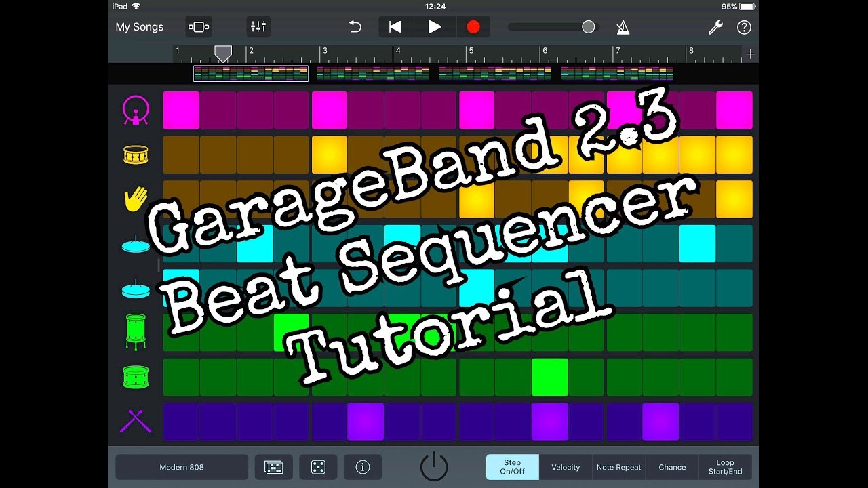Tap the 12:24 clock in status bar
The image size is (868, 488).
pyautogui.click(x=435, y=6)
